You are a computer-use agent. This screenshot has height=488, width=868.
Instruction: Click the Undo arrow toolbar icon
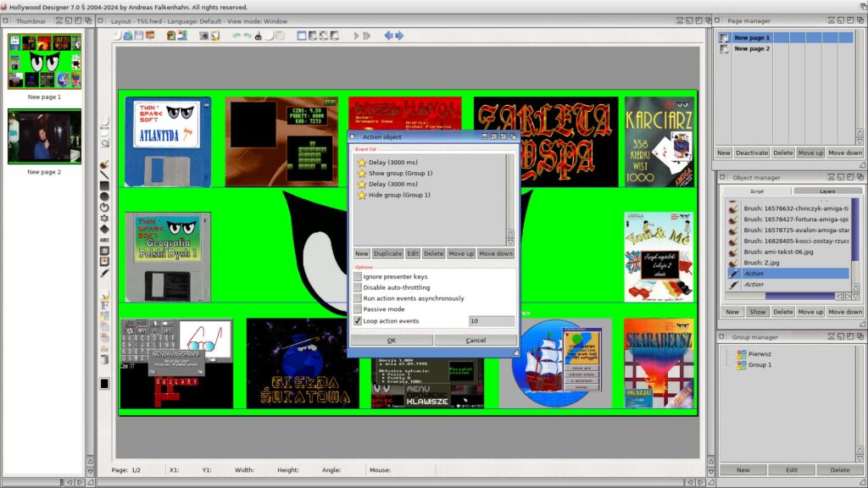pos(237,36)
